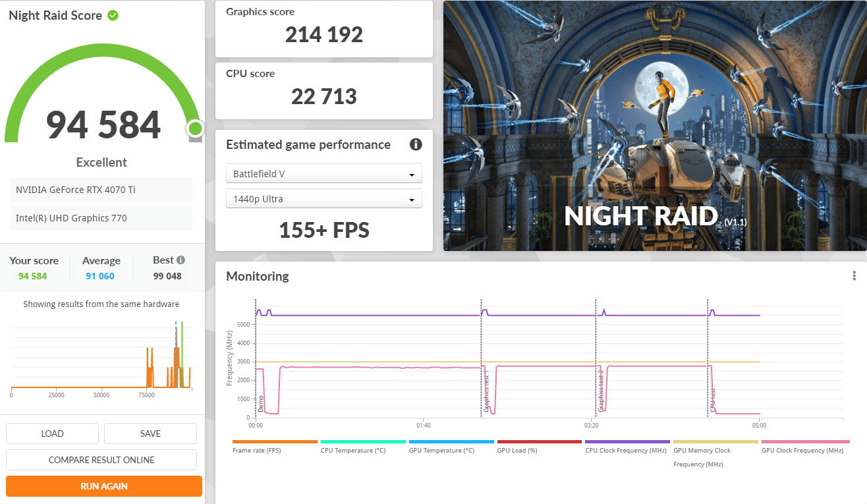Screen dimensions: 867x504
Task: Click the Night Raid benchmark thumbnail image
Action: [x=655, y=126]
